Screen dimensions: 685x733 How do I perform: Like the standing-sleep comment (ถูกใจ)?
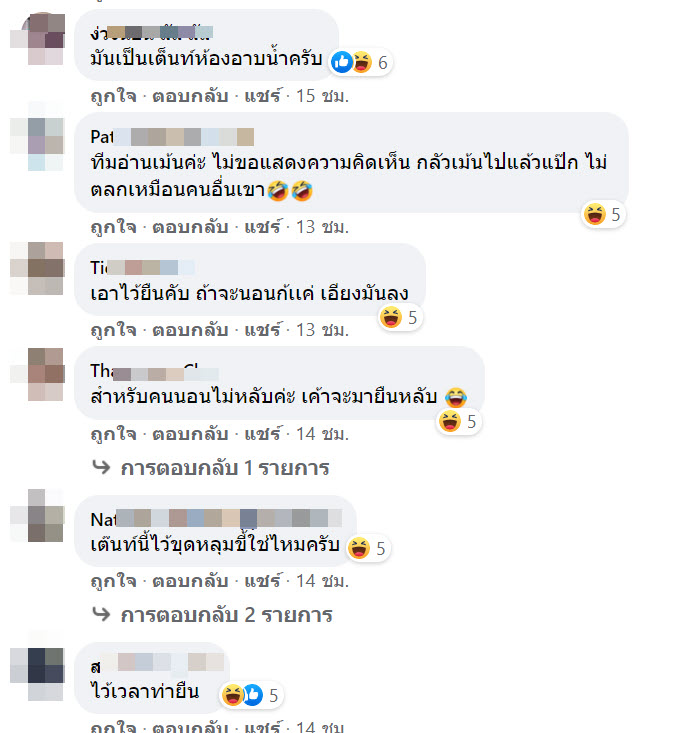114,434
